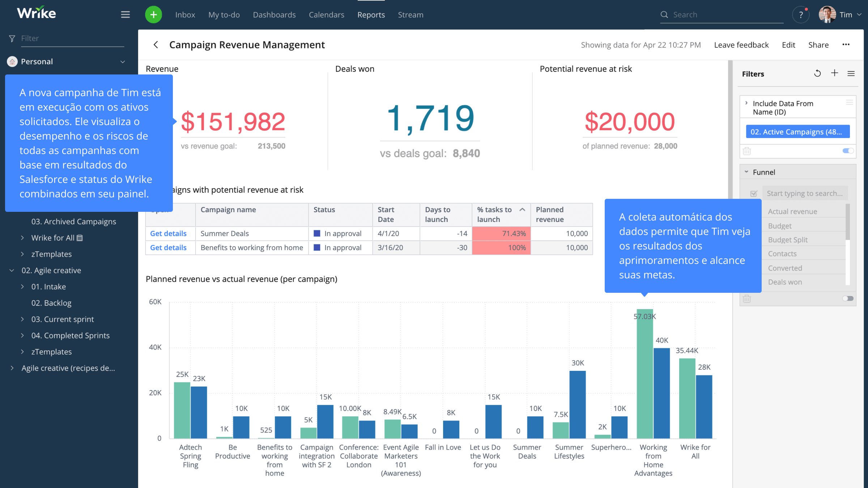Image resolution: width=868 pixels, height=488 pixels.
Task: Expand Include Data From Name (ID) filter
Action: click(x=746, y=103)
